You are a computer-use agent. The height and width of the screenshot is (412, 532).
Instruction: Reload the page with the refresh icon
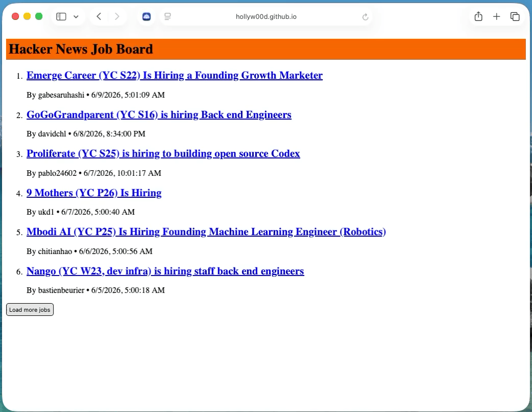(x=365, y=17)
